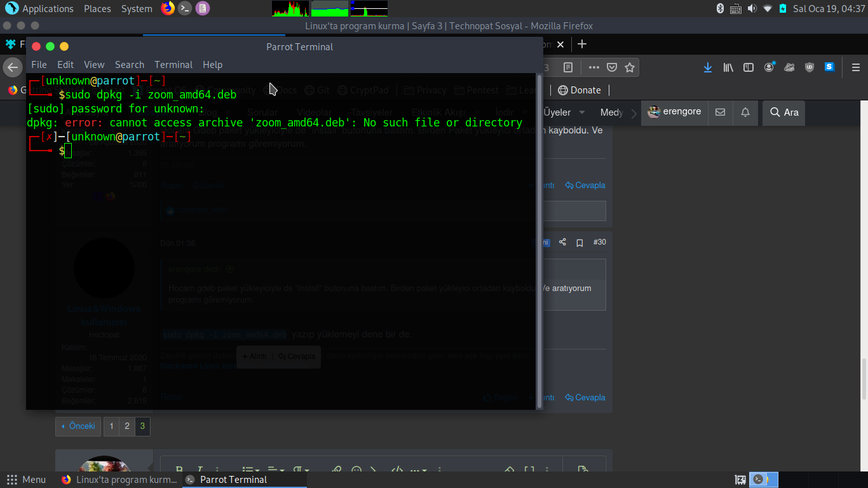Screen dimensions: 868x488
Task: Open the Terminal menu in menubar
Action: pos(173,65)
